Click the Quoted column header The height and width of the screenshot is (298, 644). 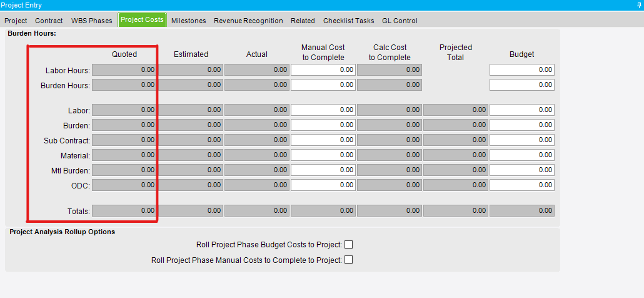tap(124, 54)
